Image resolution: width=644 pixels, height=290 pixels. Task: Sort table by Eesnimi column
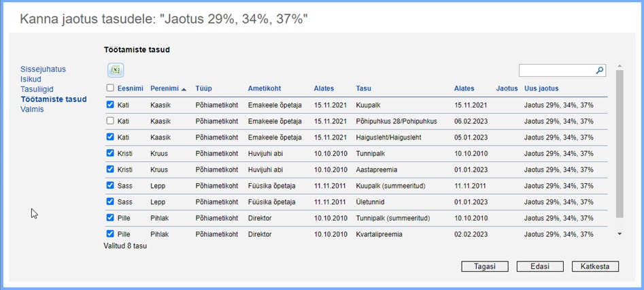tap(129, 88)
